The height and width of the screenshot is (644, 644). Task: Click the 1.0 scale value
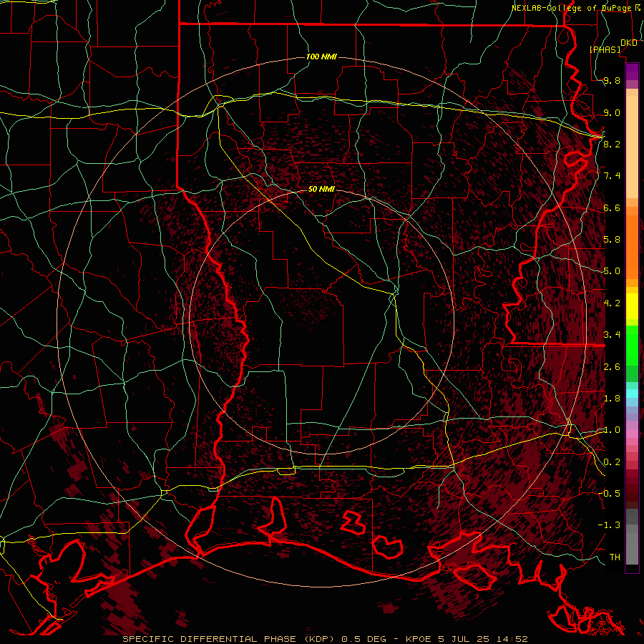[x=612, y=430]
